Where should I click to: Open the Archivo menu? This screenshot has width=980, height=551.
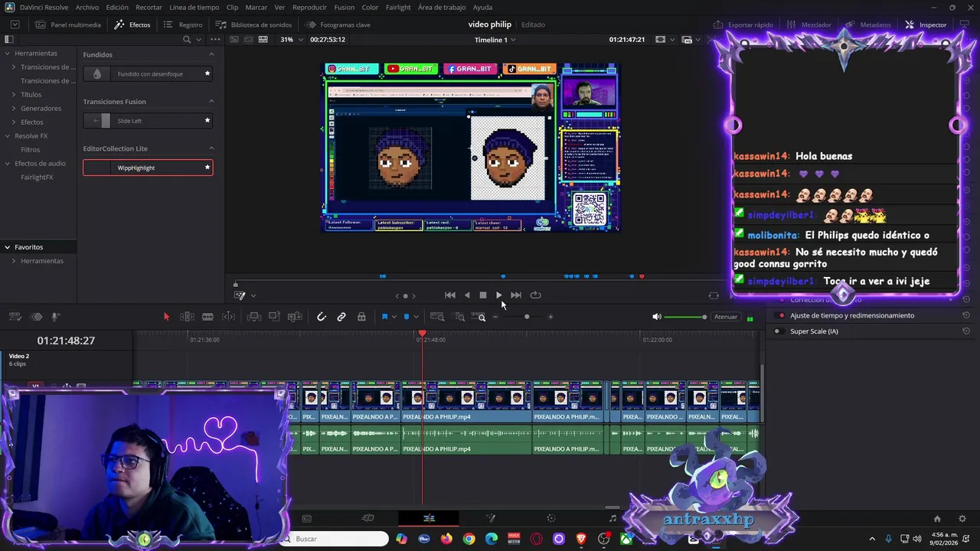(87, 7)
